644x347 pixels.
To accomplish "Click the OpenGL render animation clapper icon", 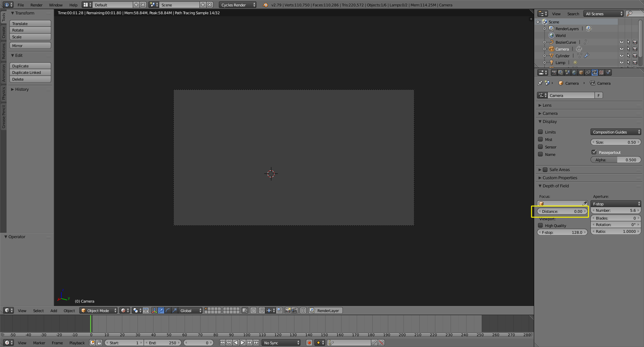I will pos(294,310).
